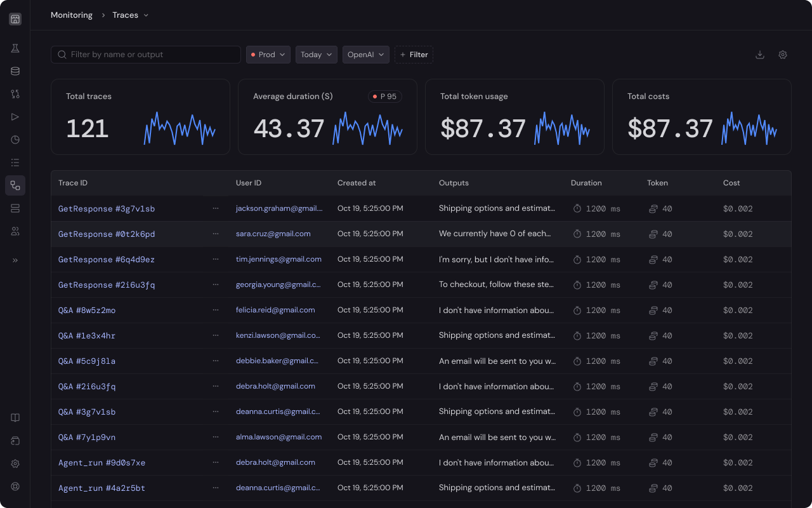
Task: Expand the OpenAI provider dropdown
Action: pos(365,55)
